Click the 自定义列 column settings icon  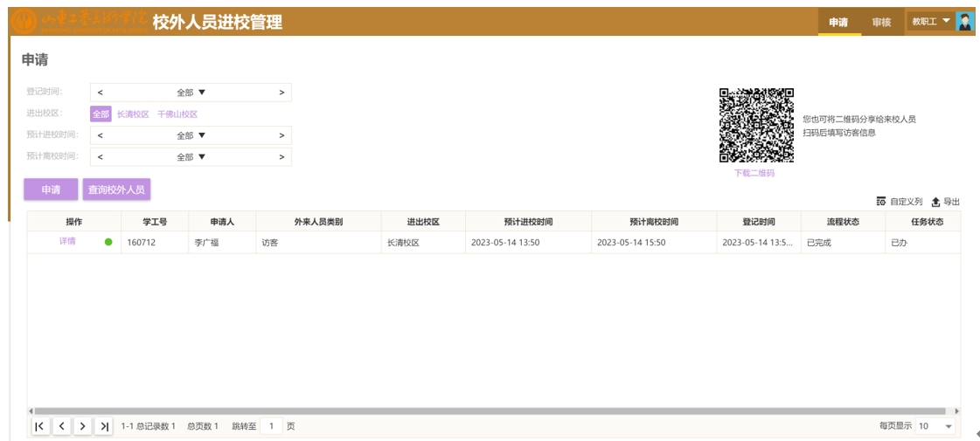[881, 202]
